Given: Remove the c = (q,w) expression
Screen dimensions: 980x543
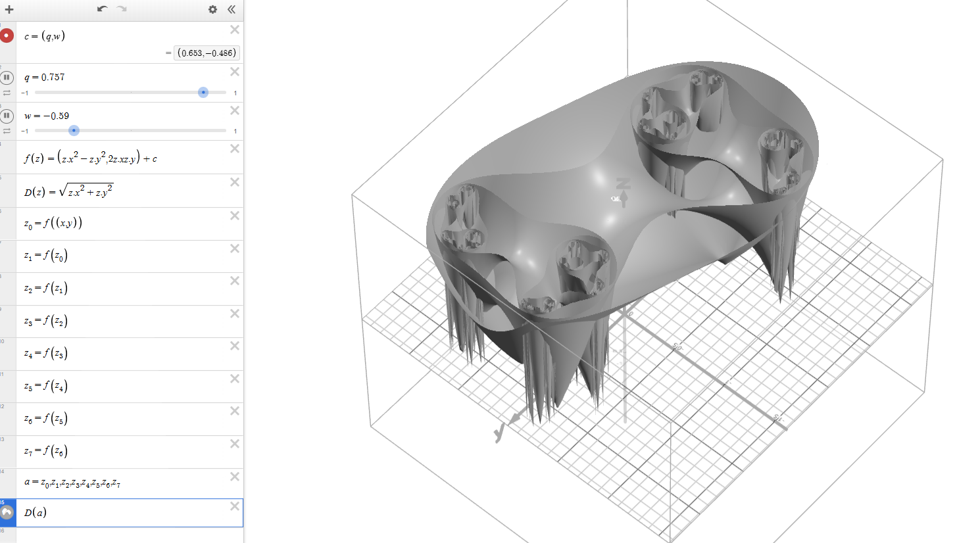Looking at the screenshot, I should click(x=234, y=30).
